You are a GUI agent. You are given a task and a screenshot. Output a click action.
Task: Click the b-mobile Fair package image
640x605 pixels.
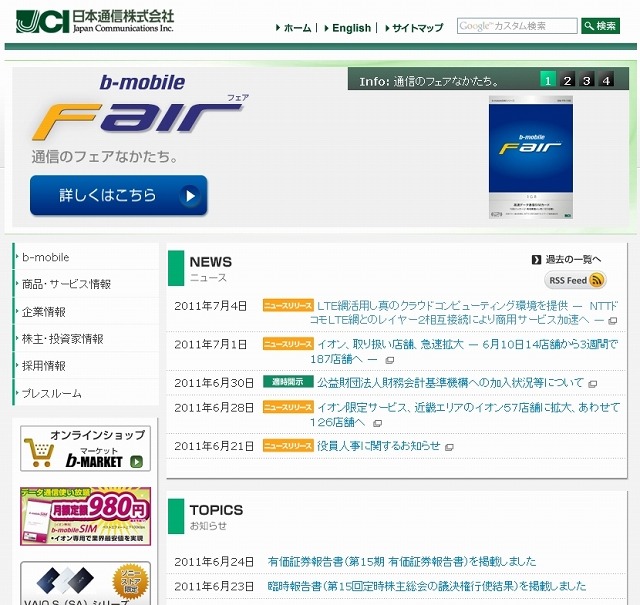pos(531,157)
